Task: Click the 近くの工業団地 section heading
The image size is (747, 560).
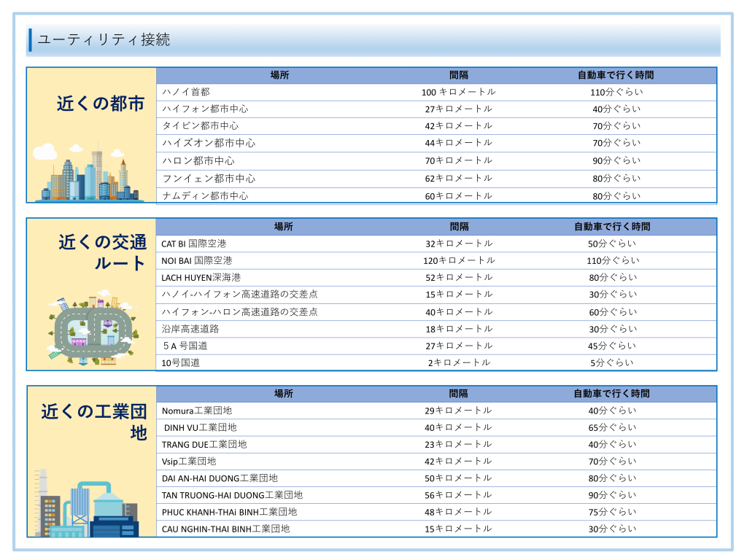Action: [x=94, y=422]
